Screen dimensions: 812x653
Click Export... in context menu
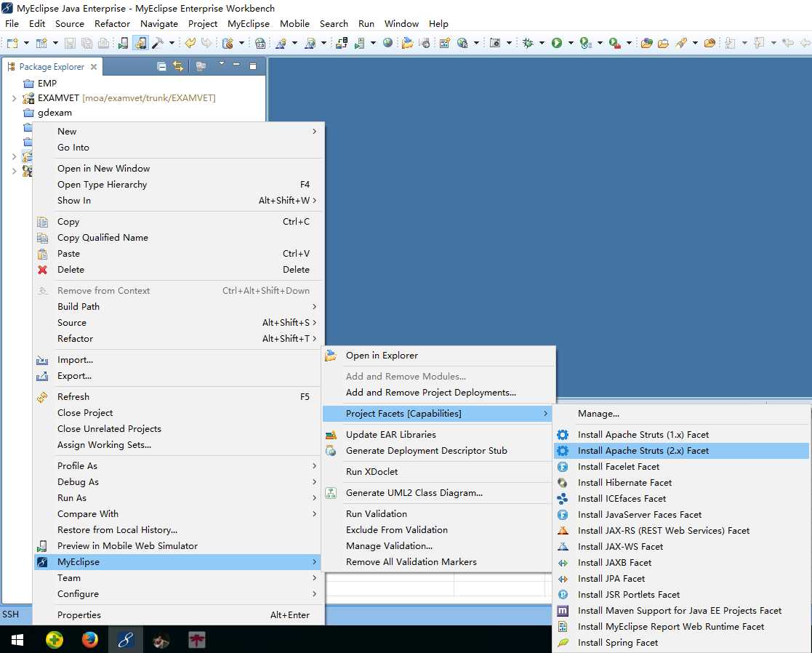(178, 375)
